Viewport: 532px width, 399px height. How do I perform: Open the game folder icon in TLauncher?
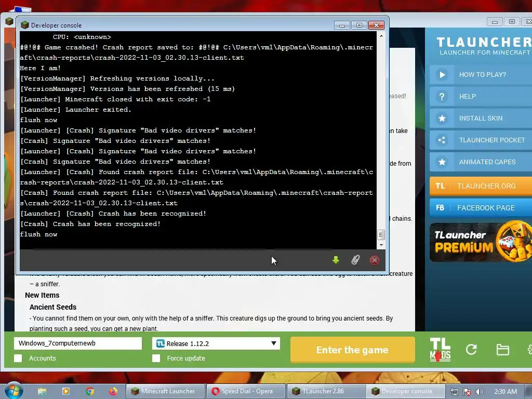(502, 350)
